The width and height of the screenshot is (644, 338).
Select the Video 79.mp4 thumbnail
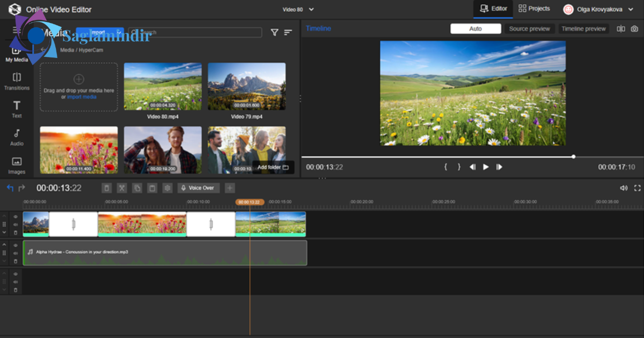click(x=247, y=86)
